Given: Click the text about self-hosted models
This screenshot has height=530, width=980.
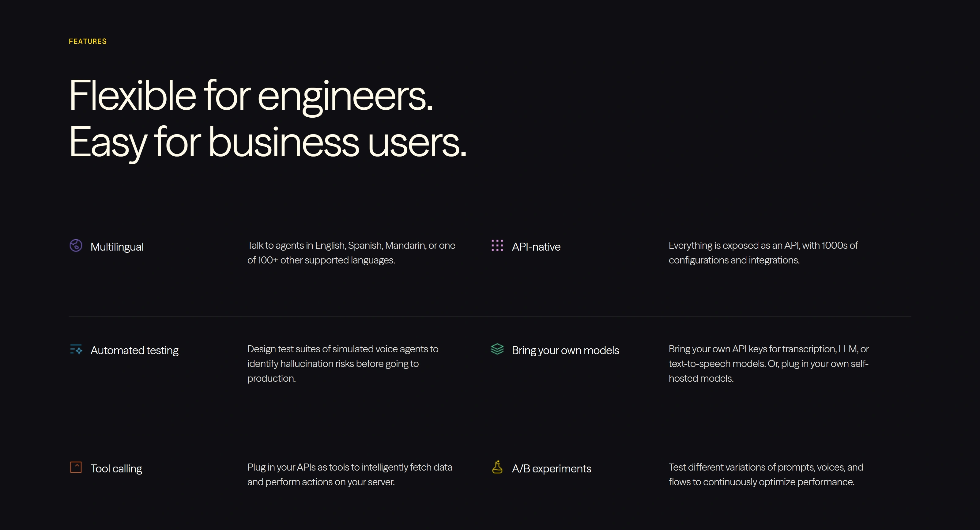Looking at the screenshot, I should tap(769, 364).
